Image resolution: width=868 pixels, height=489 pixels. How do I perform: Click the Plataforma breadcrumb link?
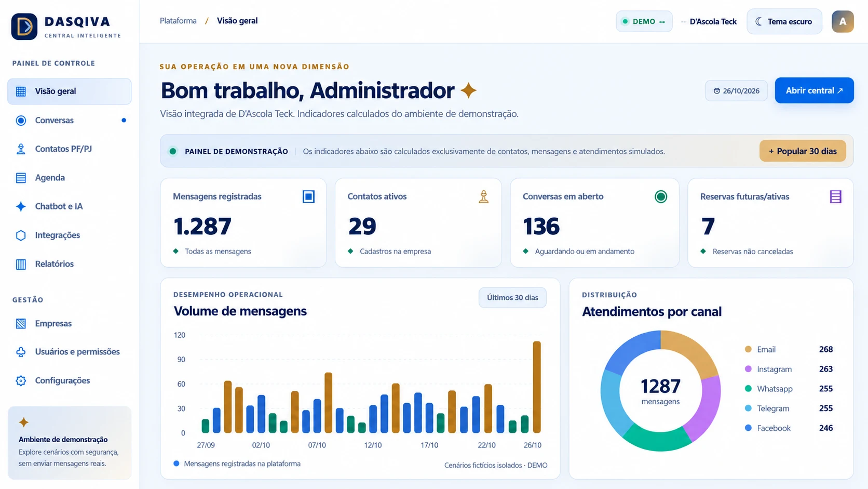[x=178, y=21]
